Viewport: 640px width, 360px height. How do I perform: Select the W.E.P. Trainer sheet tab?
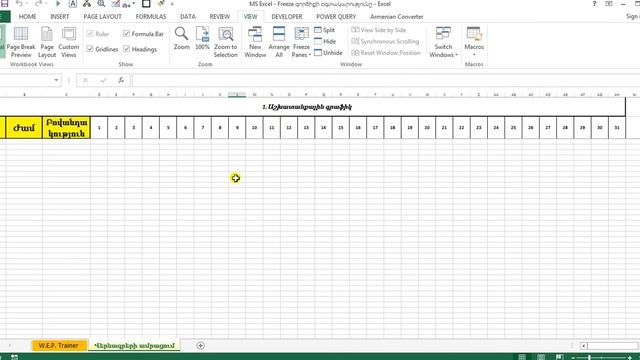coord(59,345)
